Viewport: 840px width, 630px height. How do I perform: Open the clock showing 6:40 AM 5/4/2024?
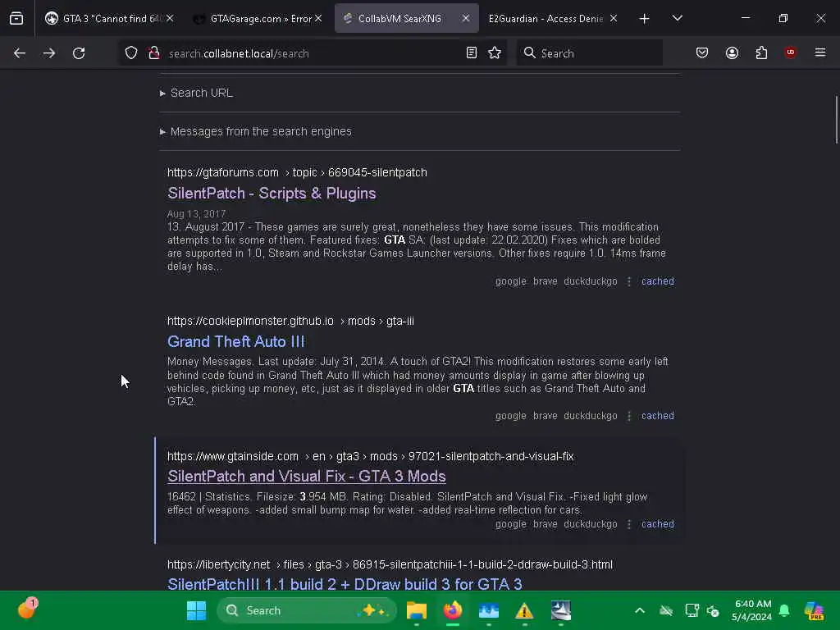tap(752, 610)
